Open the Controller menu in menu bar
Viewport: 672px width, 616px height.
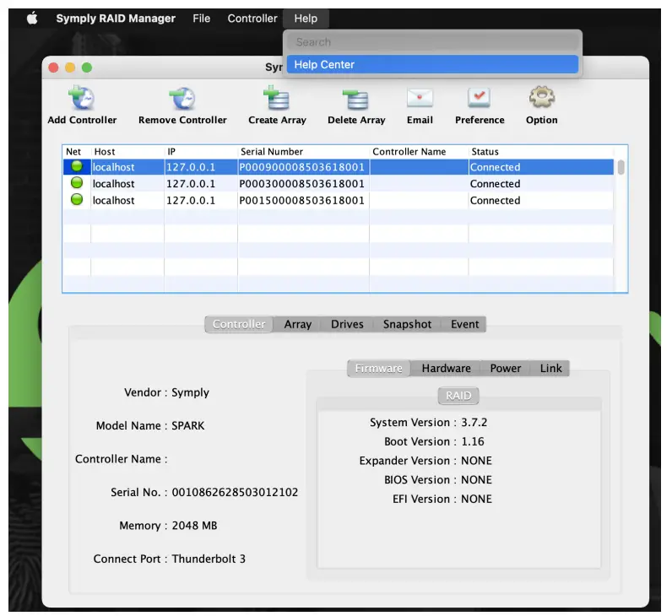pos(252,19)
